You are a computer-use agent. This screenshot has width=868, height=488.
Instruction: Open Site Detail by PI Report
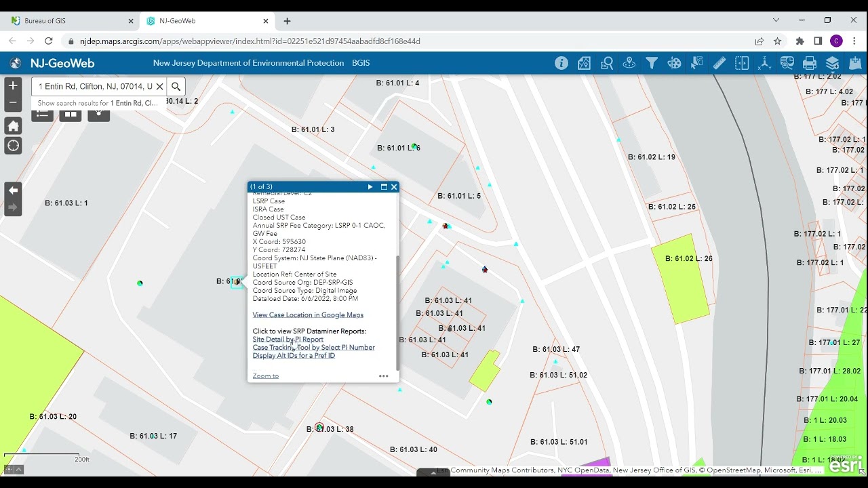(288, 339)
